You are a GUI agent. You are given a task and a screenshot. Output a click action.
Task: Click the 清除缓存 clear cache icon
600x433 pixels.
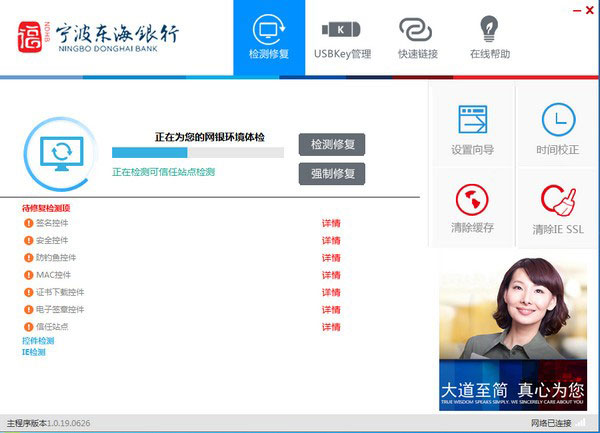click(472, 207)
